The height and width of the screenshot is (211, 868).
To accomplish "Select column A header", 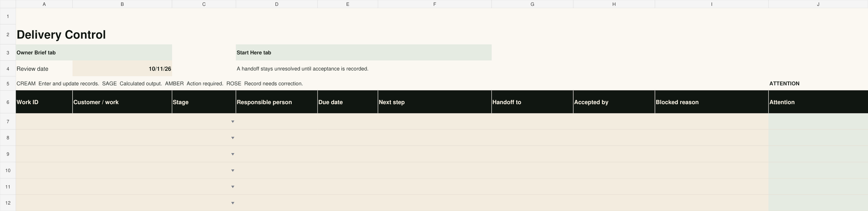I will click(x=44, y=4).
